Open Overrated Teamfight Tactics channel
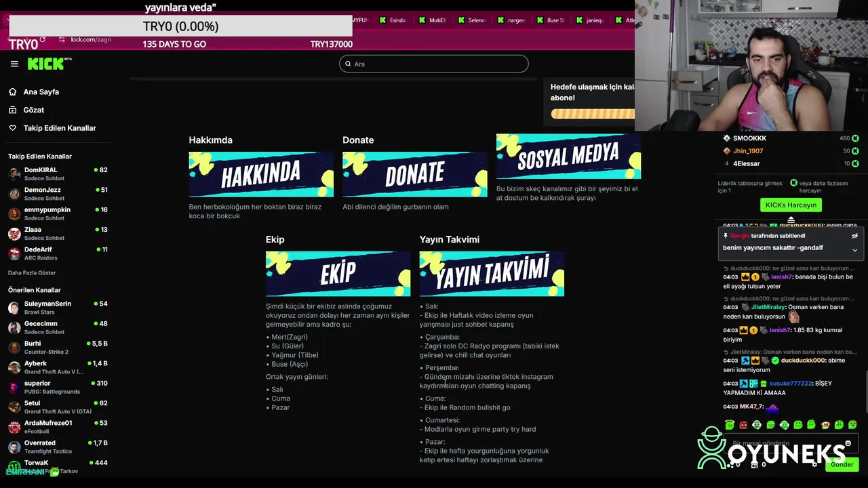This screenshot has height=488, width=868. pos(58,447)
